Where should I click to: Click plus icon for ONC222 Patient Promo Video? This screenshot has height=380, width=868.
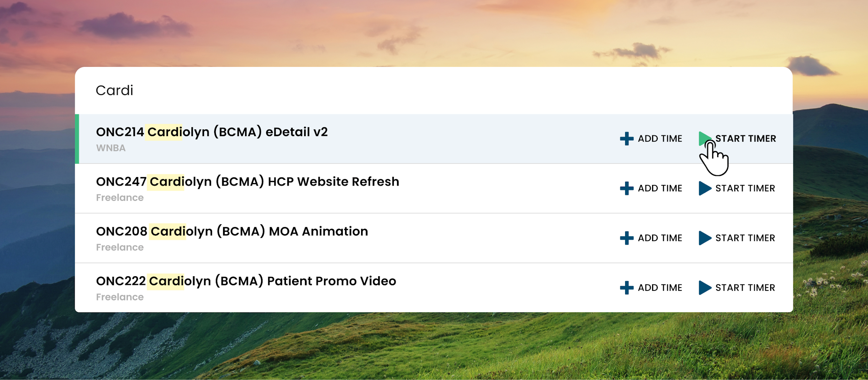click(626, 288)
